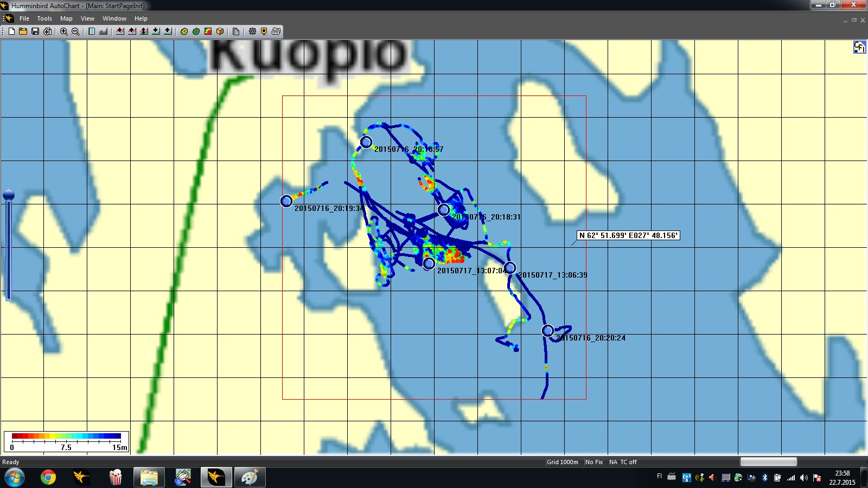Open the Tools menu
Viewport: 868px width, 488px height.
[44, 18]
